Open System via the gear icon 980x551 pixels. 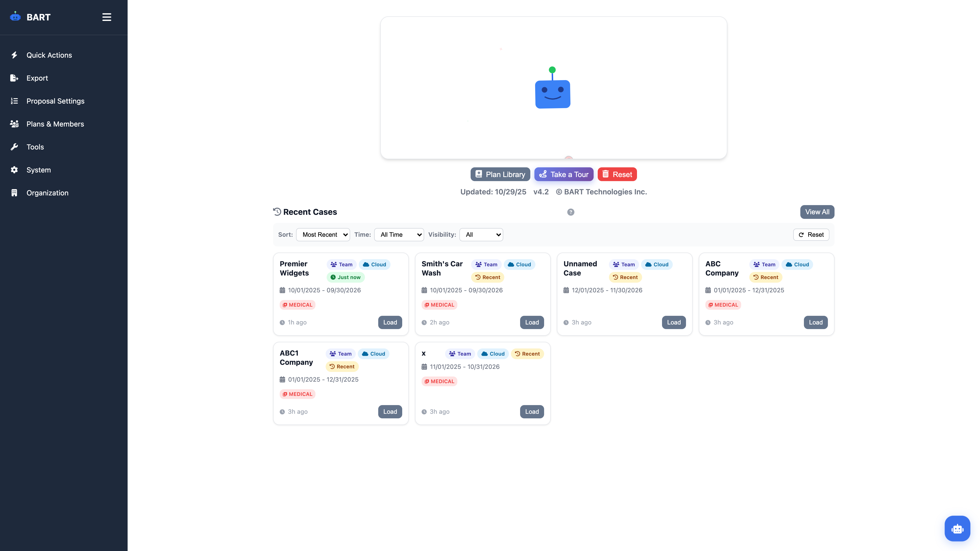coord(14,170)
